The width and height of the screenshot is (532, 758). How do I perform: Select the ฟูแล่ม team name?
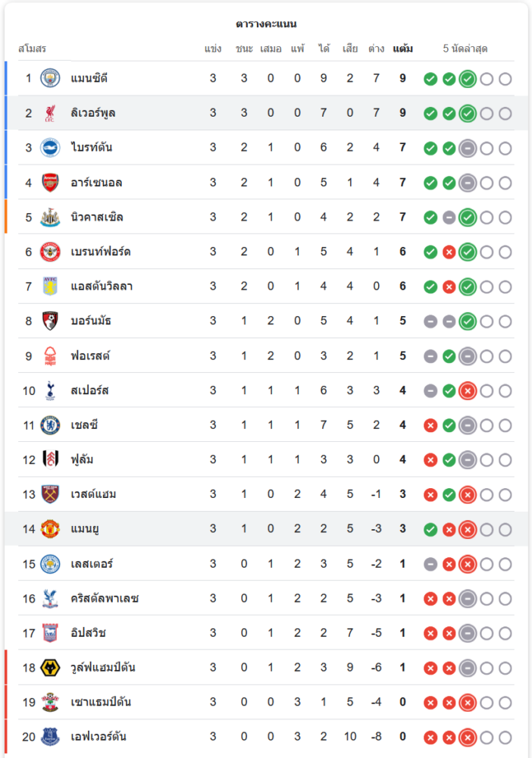(82, 460)
